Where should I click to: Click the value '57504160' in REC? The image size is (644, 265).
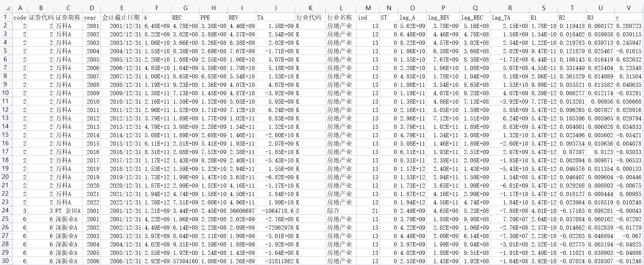185,261
